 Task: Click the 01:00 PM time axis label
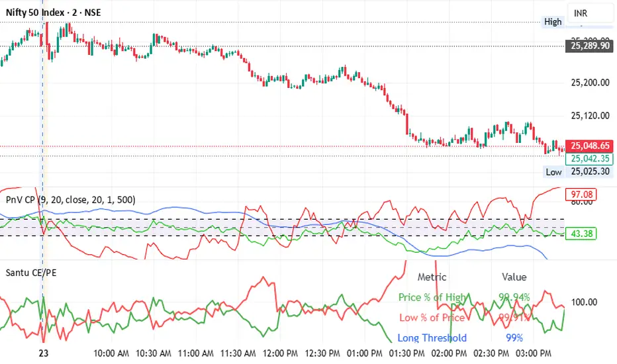364,353
